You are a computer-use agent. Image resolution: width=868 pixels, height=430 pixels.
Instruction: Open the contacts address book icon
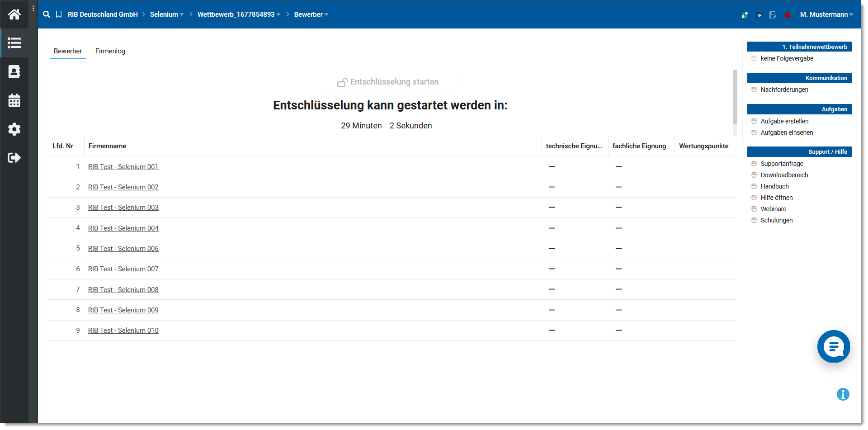[x=14, y=72]
